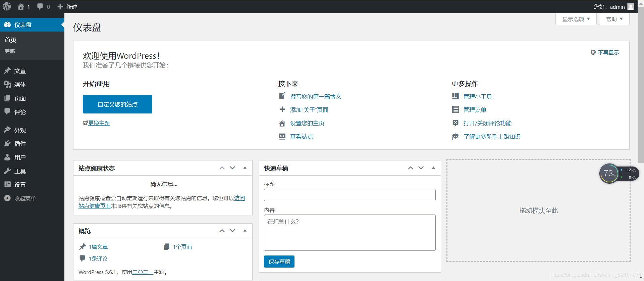644x281 pixels.
Task: Open 文章 pin icon in sidebar
Action: click(7, 71)
